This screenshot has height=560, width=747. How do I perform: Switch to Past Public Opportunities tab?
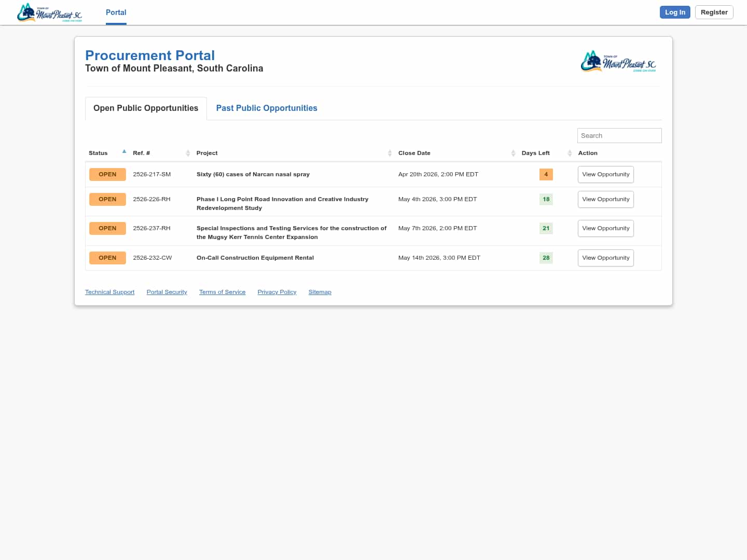pyautogui.click(x=266, y=108)
